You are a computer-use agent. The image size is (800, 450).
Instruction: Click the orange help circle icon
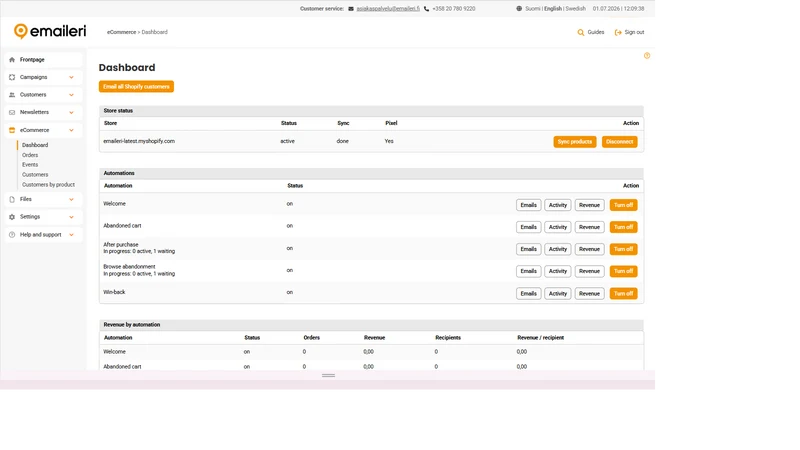647,56
